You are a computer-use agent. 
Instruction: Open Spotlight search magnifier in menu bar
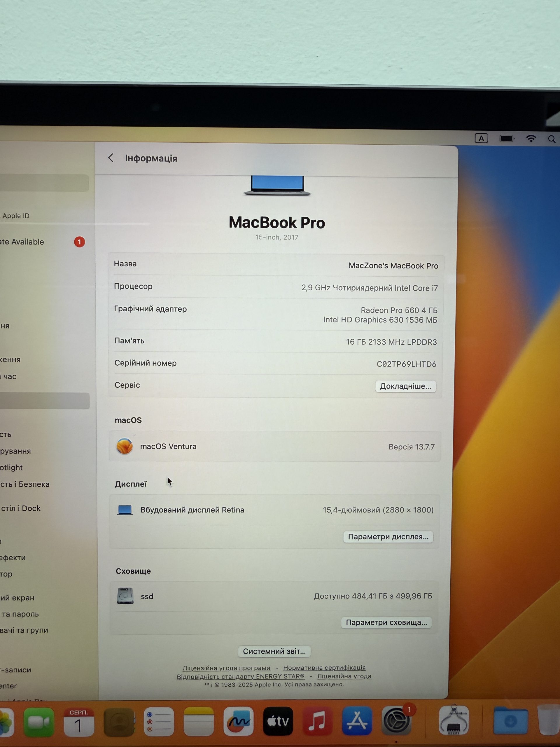tap(552, 139)
